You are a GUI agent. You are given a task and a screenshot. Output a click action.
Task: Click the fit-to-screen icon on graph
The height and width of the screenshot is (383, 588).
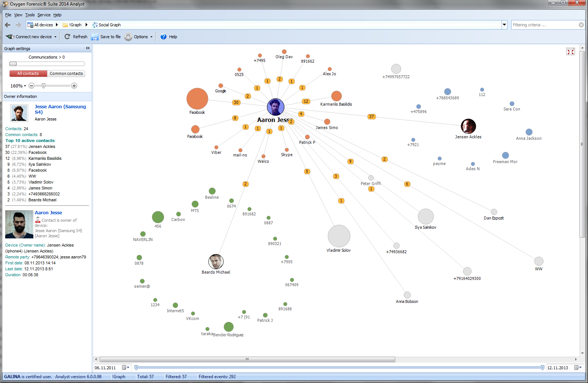click(571, 52)
